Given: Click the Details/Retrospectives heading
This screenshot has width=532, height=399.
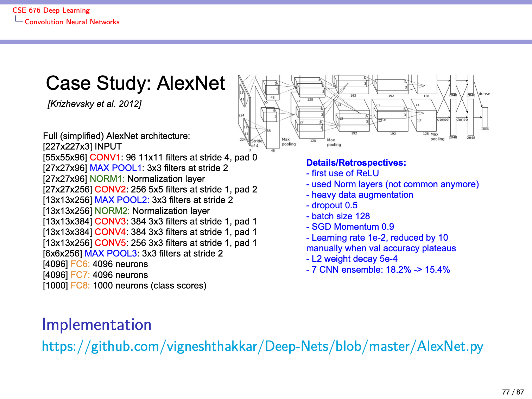Looking at the screenshot, I should tap(356, 163).
